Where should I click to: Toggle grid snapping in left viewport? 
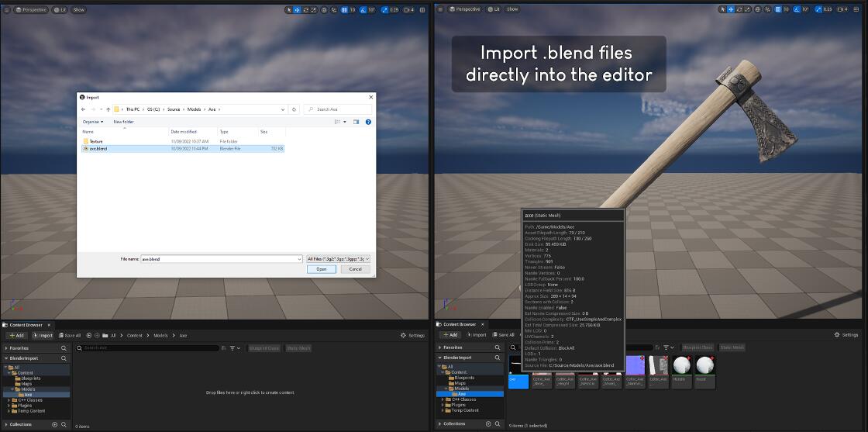(x=344, y=9)
